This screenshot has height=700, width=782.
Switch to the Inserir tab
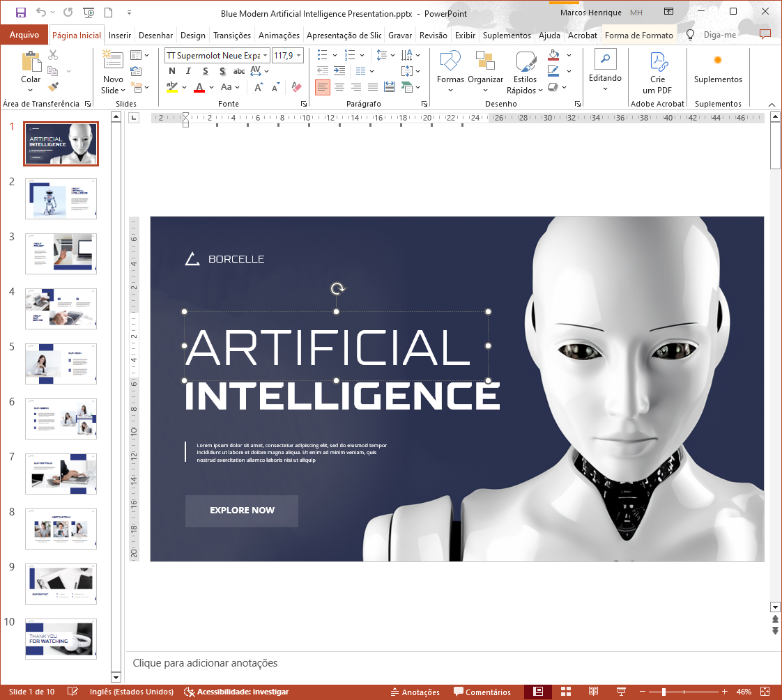pyautogui.click(x=120, y=36)
